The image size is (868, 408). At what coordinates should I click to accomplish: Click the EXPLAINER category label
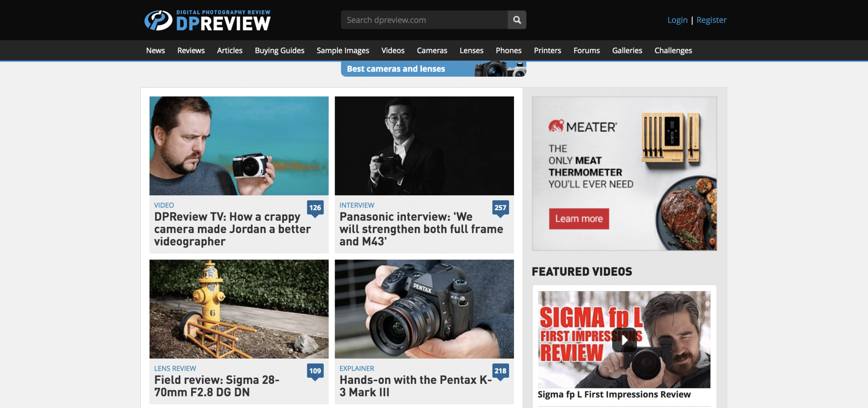pyautogui.click(x=357, y=368)
